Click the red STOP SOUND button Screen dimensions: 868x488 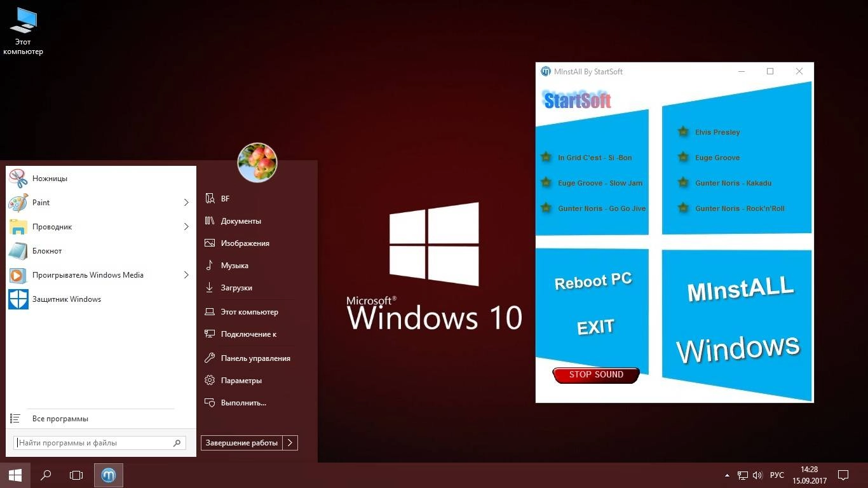point(596,375)
